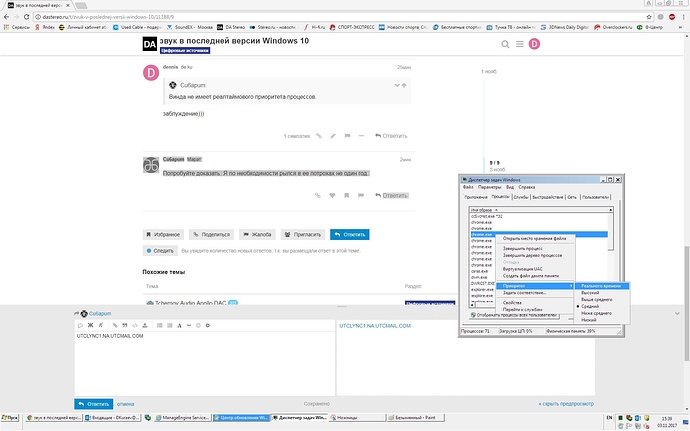Edit dennis's post with pencil icon
This screenshot has width=690, height=431.
[333, 136]
